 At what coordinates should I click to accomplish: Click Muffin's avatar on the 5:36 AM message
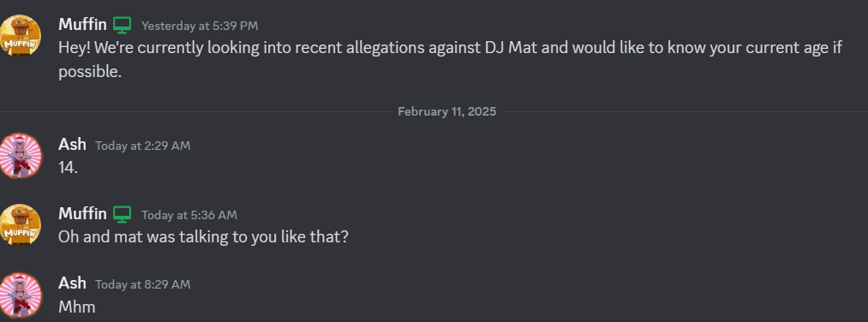(x=21, y=225)
